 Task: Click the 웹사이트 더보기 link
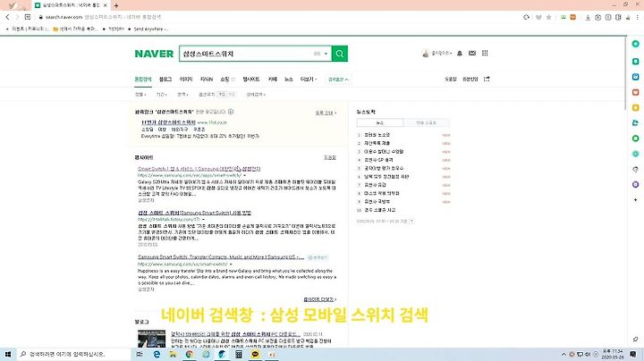click(x=320, y=299)
